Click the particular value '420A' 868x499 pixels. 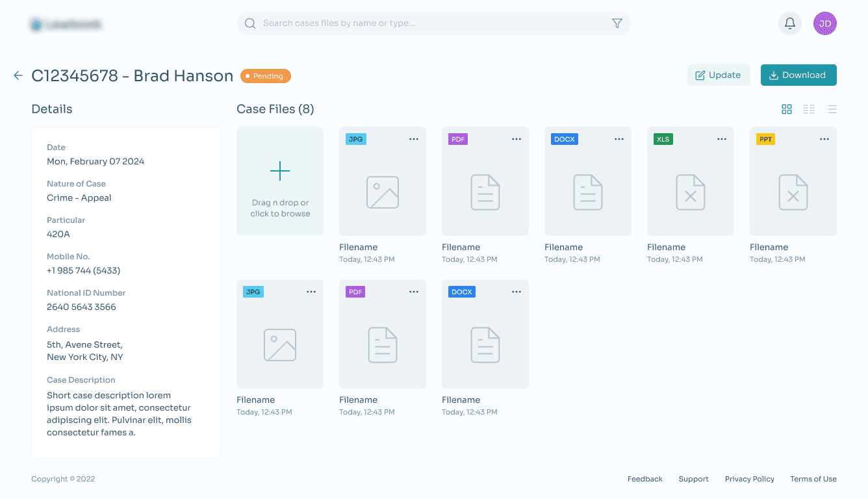click(58, 234)
